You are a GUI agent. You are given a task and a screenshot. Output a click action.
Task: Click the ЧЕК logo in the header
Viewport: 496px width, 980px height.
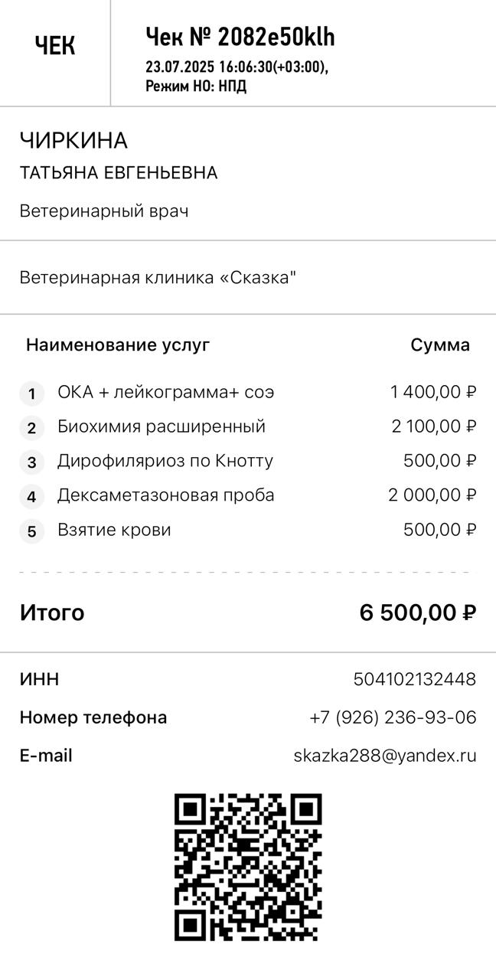click(x=55, y=46)
